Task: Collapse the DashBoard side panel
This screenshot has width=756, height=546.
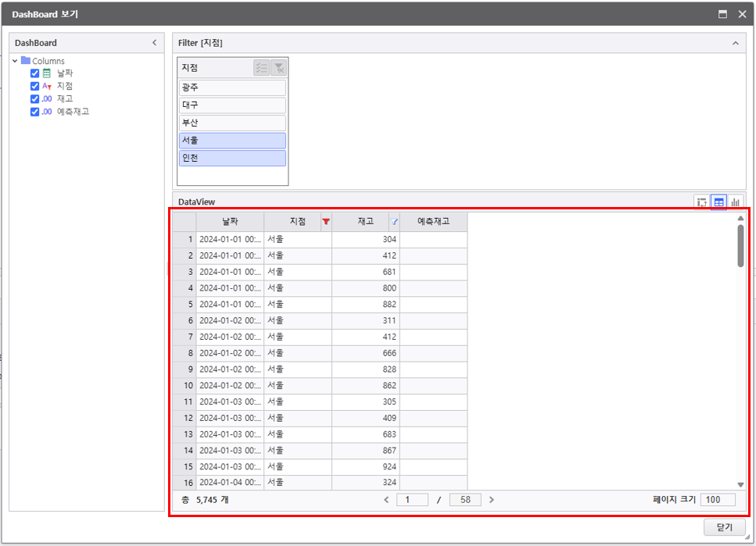Action: [x=154, y=43]
